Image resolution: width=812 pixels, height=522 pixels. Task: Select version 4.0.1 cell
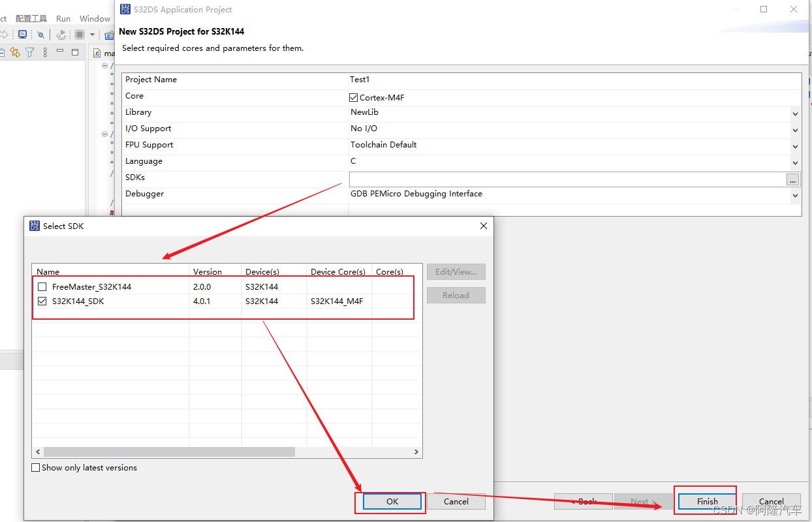coord(202,301)
